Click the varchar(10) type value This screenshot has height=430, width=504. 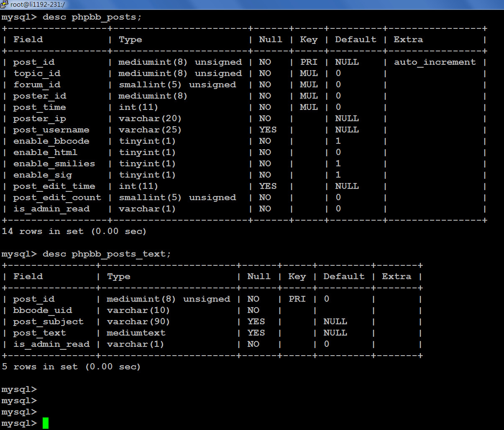[x=138, y=310]
